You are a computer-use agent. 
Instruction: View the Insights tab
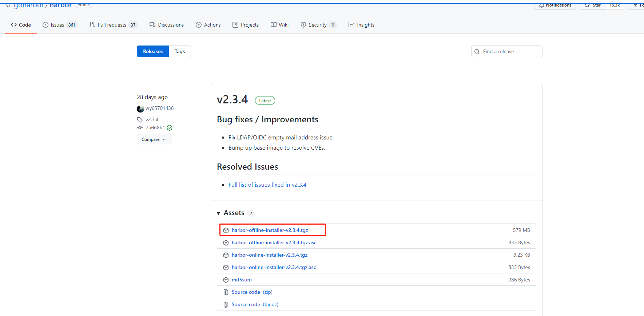click(361, 25)
